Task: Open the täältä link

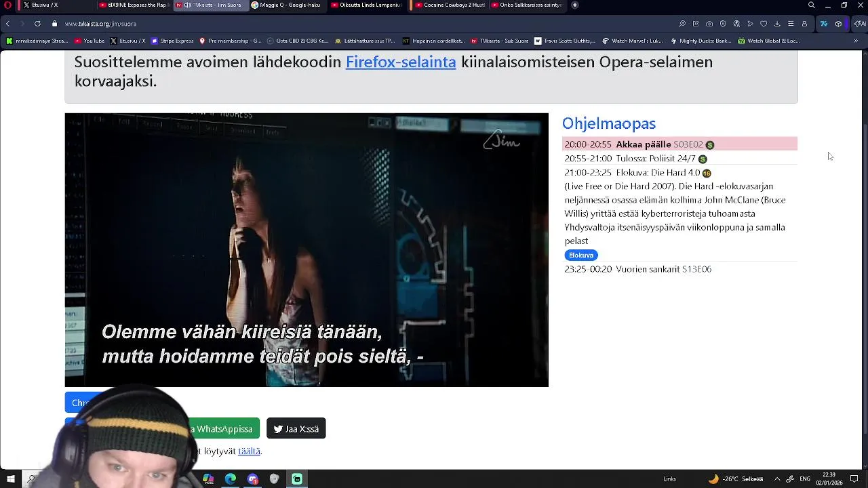Action: click(x=249, y=451)
